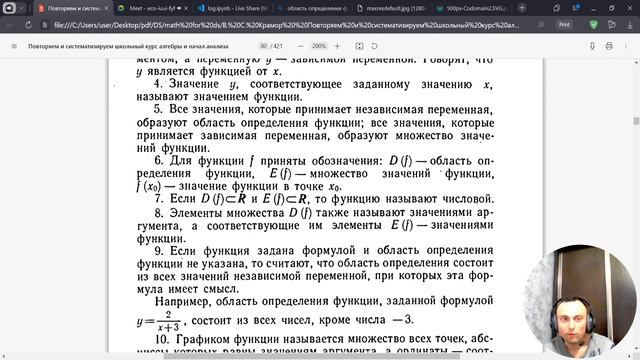
Task: Click the file info icon before the URL
Action: [x=45, y=25]
